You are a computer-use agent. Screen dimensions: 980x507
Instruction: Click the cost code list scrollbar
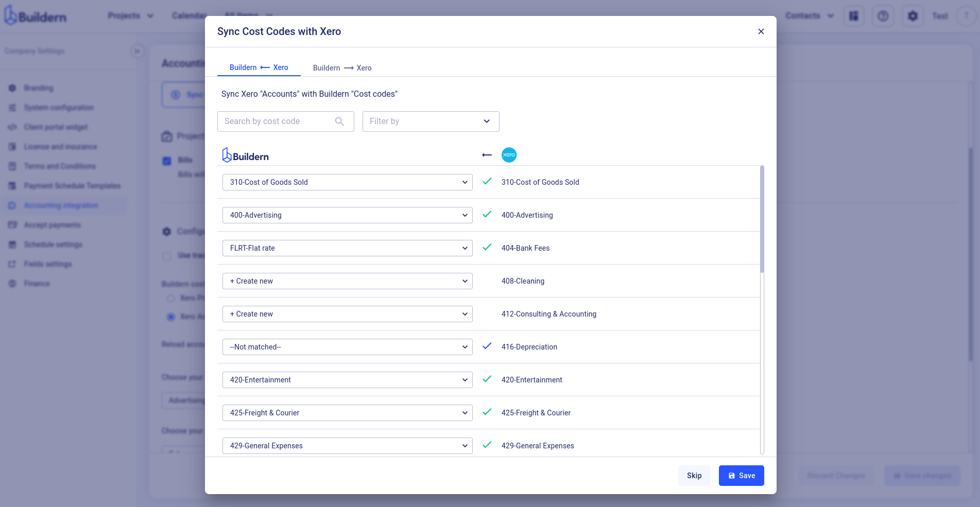762,219
